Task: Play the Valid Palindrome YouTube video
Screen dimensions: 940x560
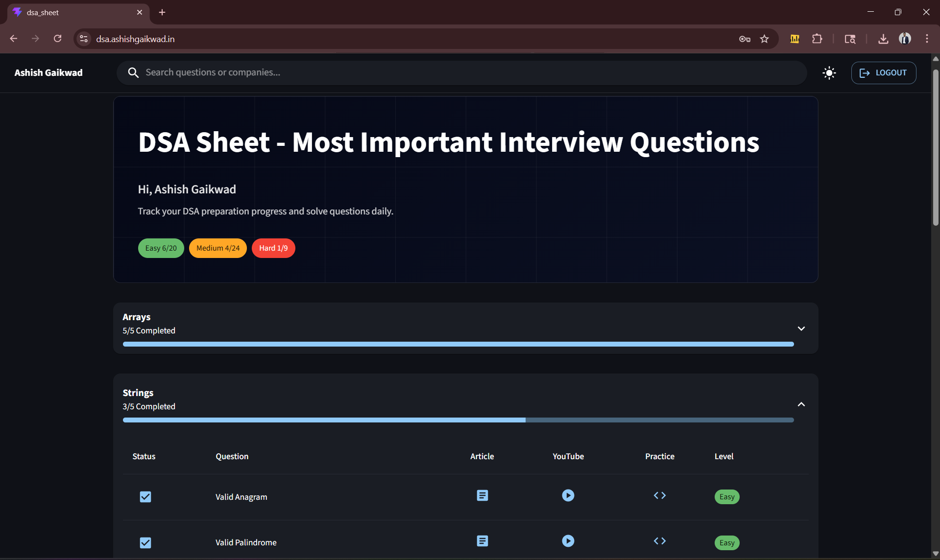Action: (568, 541)
